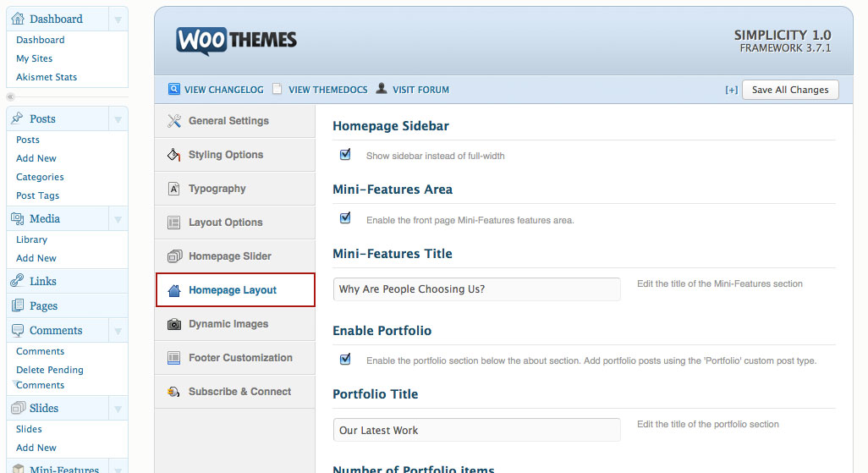Click the Visit Forum person icon
The height and width of the screenshot is (473, 868).
[x=382, y=89]
